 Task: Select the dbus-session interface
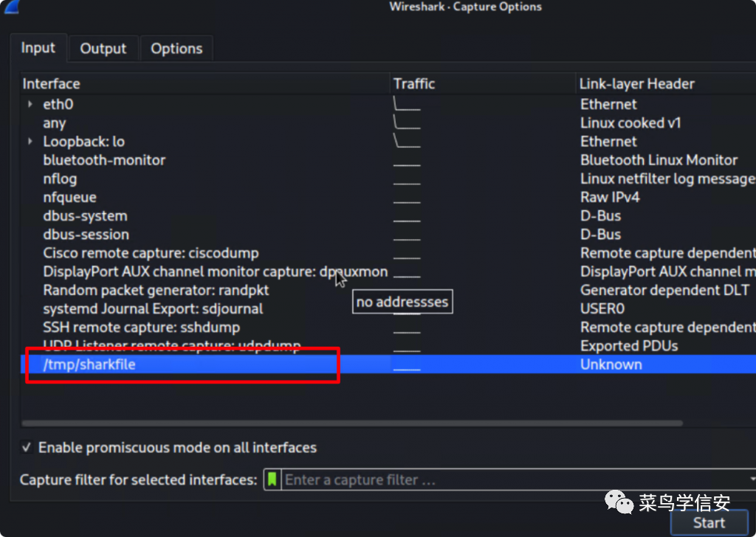[86, 235]
